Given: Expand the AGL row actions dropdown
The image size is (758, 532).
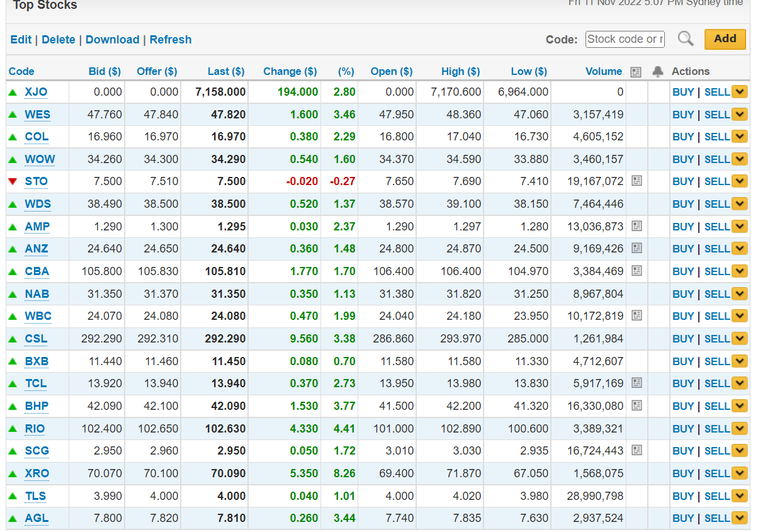Looking at the screenshot, I should click(x=740, y=518).
